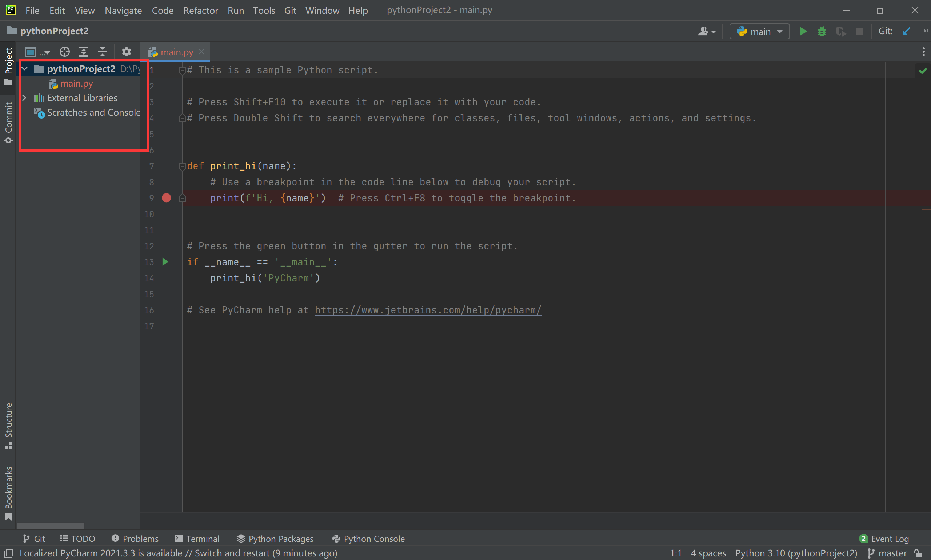This screenshot has width=931, height=560.
Task: Select opened file in Project view
Action: tap(64, 51)
